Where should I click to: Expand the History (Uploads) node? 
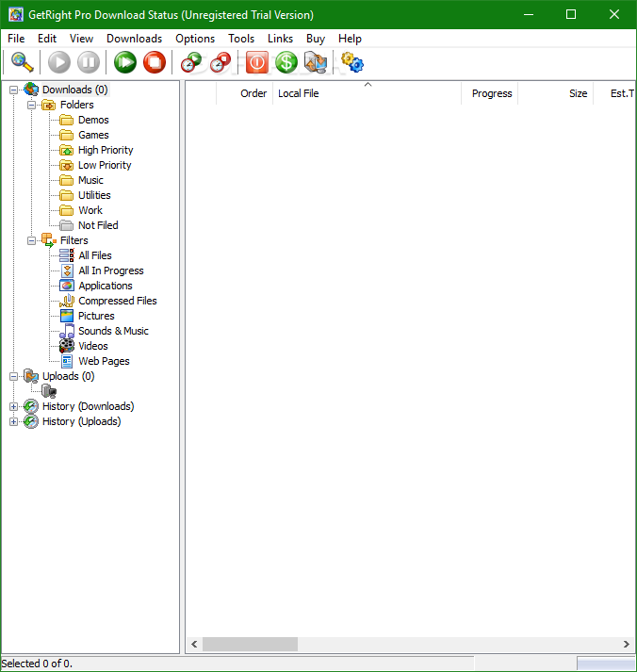point(14,421)
